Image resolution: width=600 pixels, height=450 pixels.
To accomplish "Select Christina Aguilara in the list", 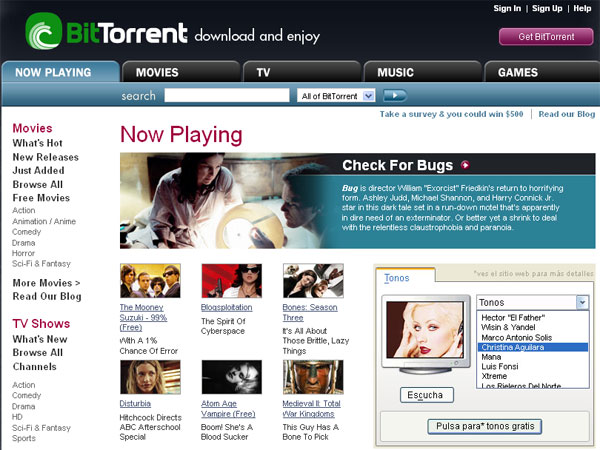I will coord(532,347).
